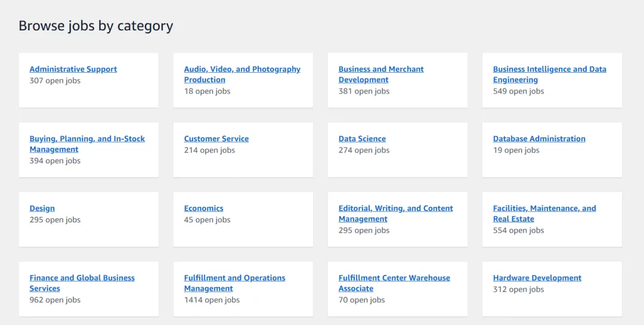Viewport: 644px width, 325px height.
Task: Browse Audio, Video, and Photography Production jobs
Action: [242, 75]
